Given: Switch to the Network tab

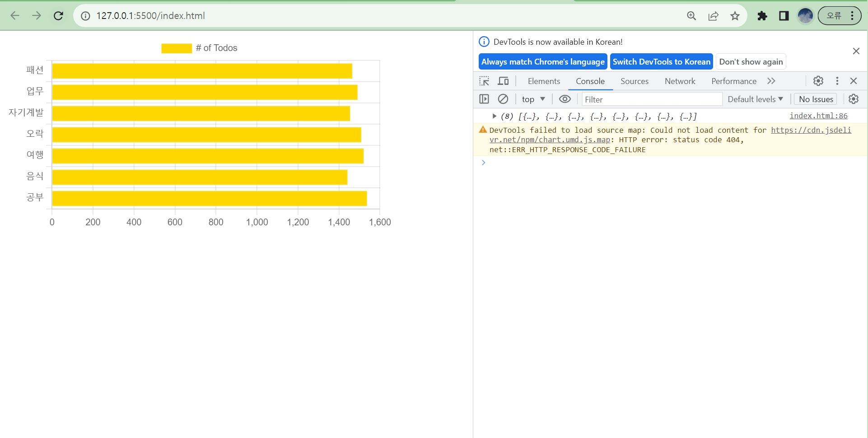Looking at the screenshot, I should pyautogui.click(x=680, y=81).
